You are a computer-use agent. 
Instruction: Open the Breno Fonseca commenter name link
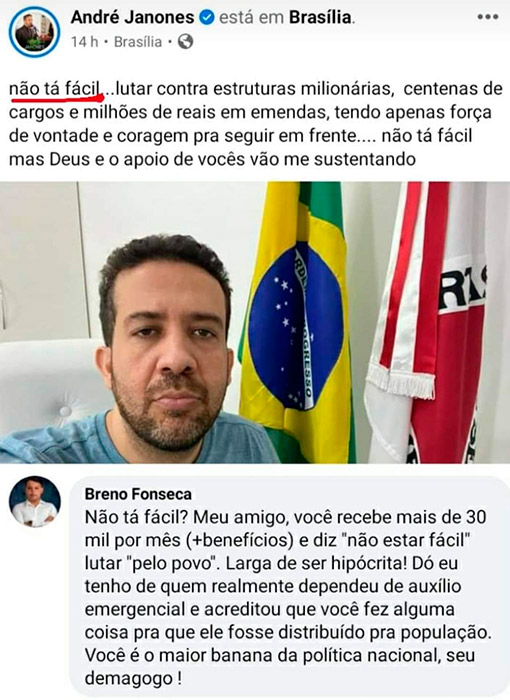[x=138, y=494]
